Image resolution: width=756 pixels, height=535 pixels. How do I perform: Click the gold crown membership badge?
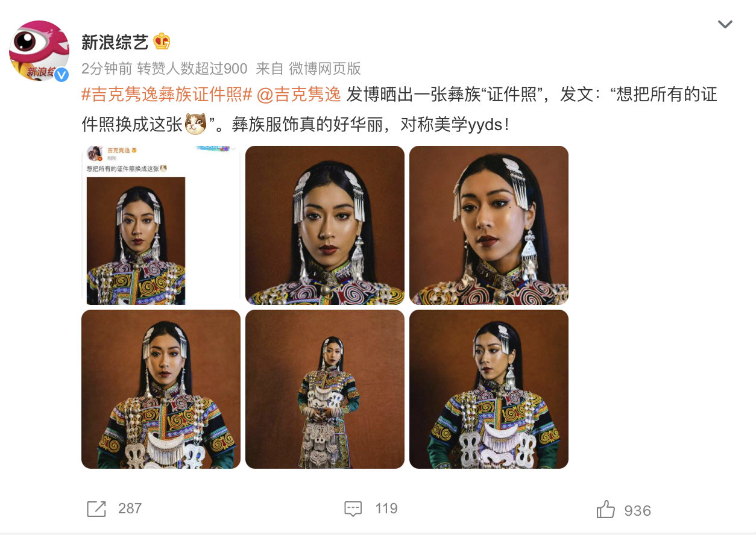pos(162,41)
